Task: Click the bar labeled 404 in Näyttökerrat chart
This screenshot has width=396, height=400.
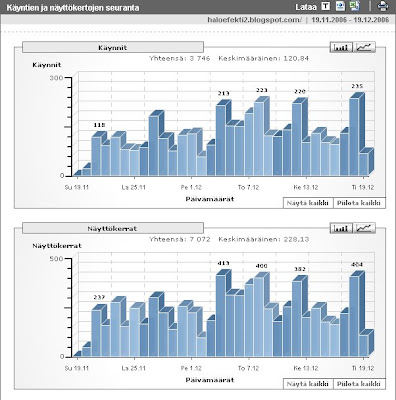Action: point(354,316)
